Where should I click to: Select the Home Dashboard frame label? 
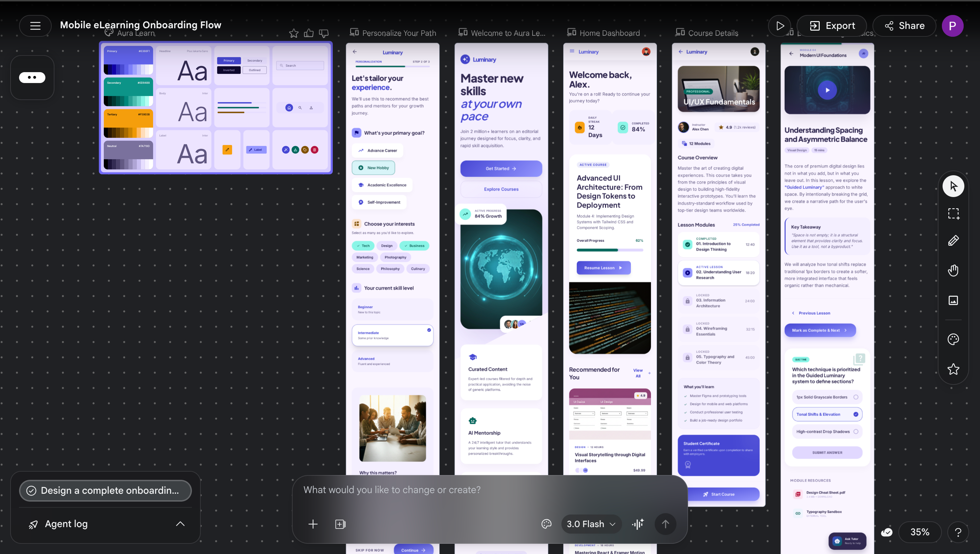click(609, 33)
